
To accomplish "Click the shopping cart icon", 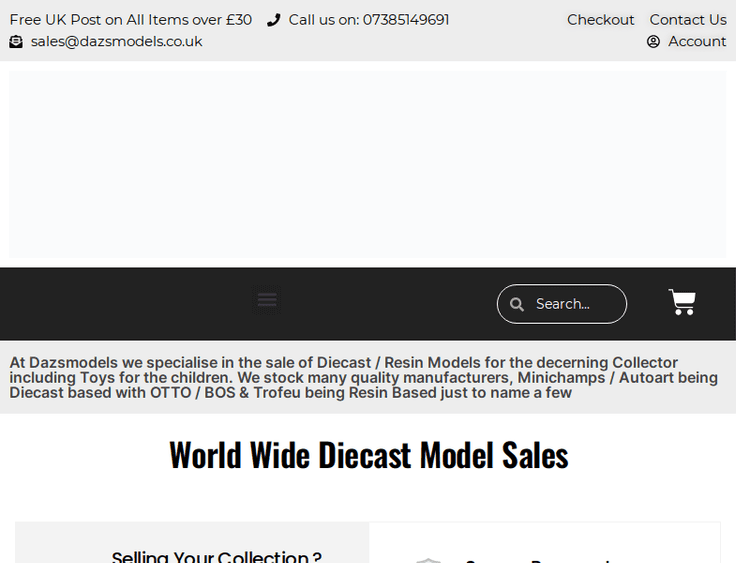I will 682,302.
